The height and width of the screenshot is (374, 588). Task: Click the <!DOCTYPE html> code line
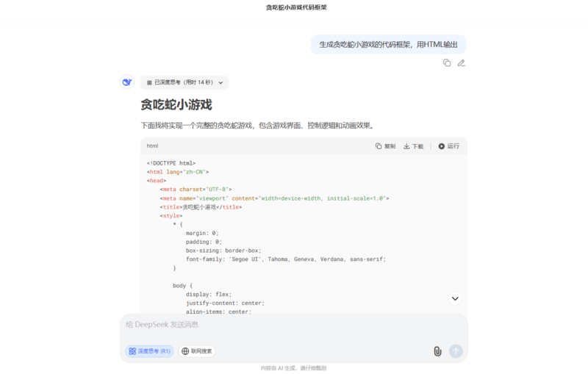tap(171, 163)
